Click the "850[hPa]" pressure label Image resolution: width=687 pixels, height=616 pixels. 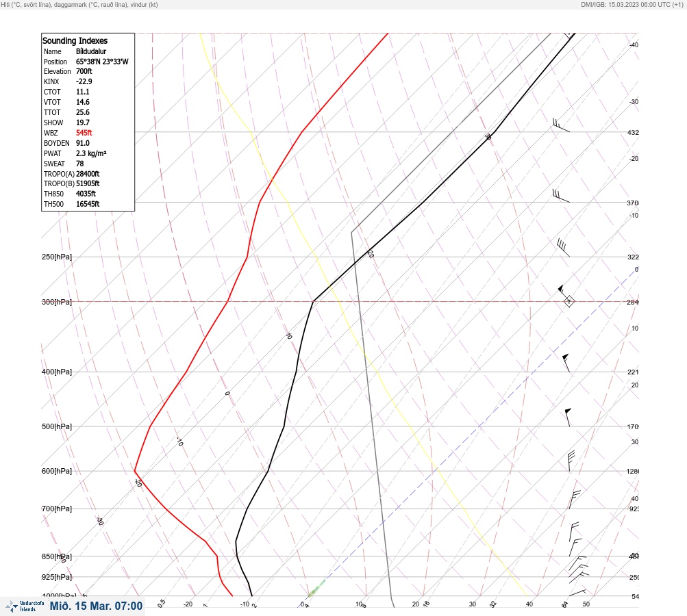click(x=57, y=556)
